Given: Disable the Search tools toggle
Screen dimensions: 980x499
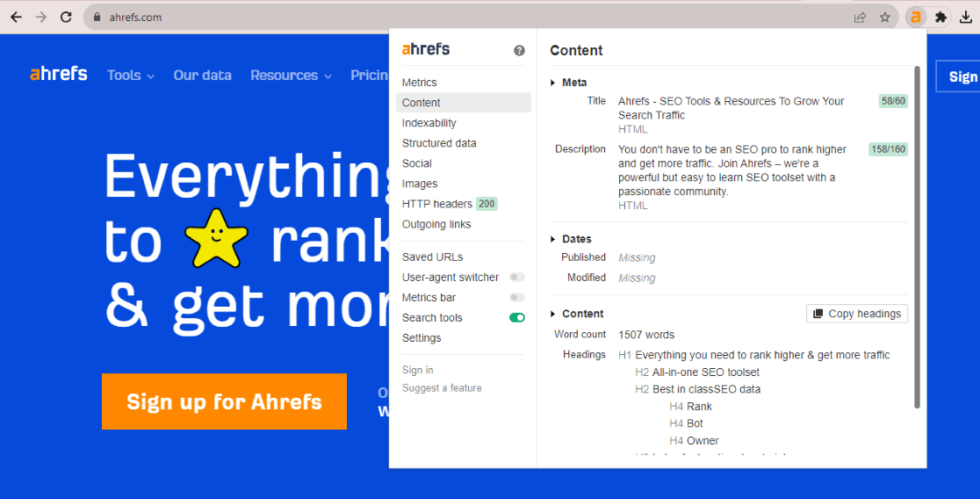Looking at the screenshot, I should tap(517, 318).
